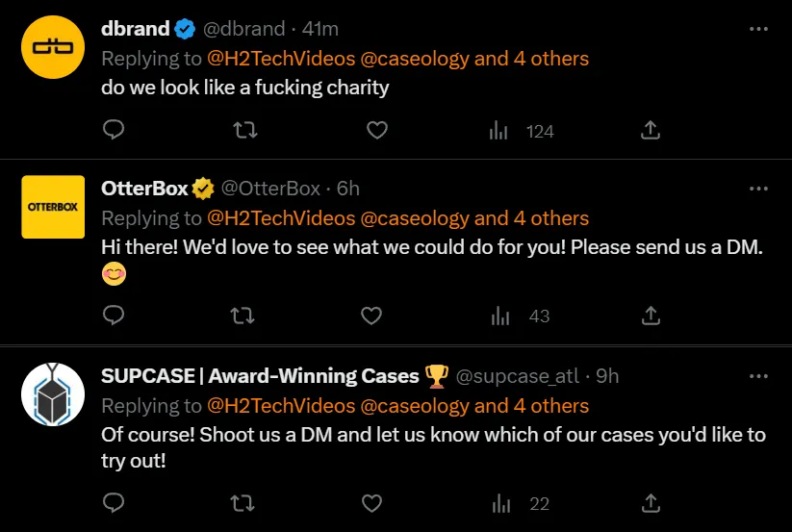Open more options on OtterBox tweet
The width and height of the screenshot is (792, 532).
[x=758, y=189]
